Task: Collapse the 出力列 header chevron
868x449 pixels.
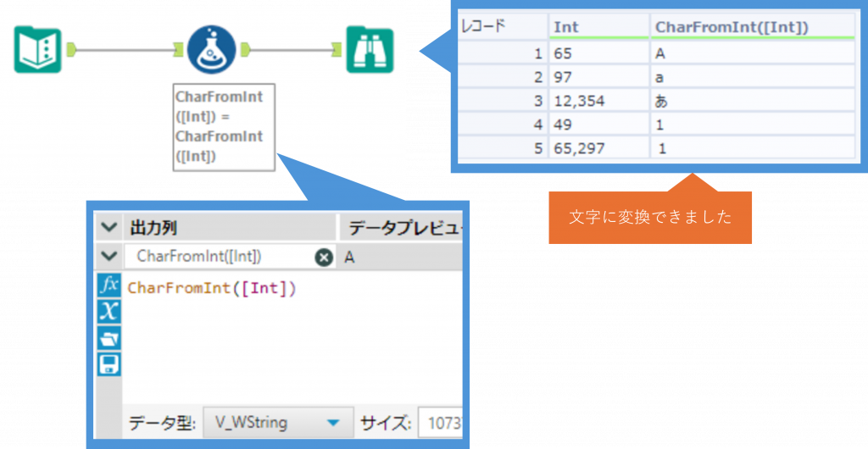Action: 108,228
